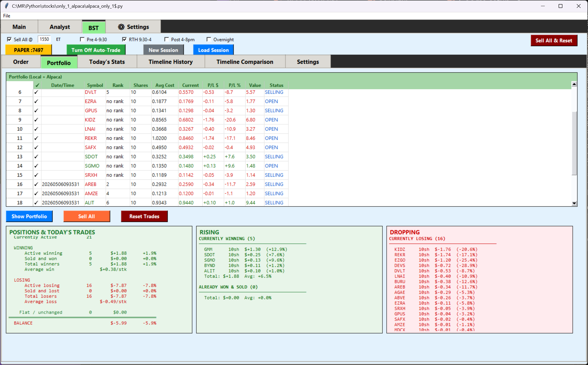Click the GMM line in the Rising panel
The width and height of the screenshot is (588, 365).
[x=246, y=249]
